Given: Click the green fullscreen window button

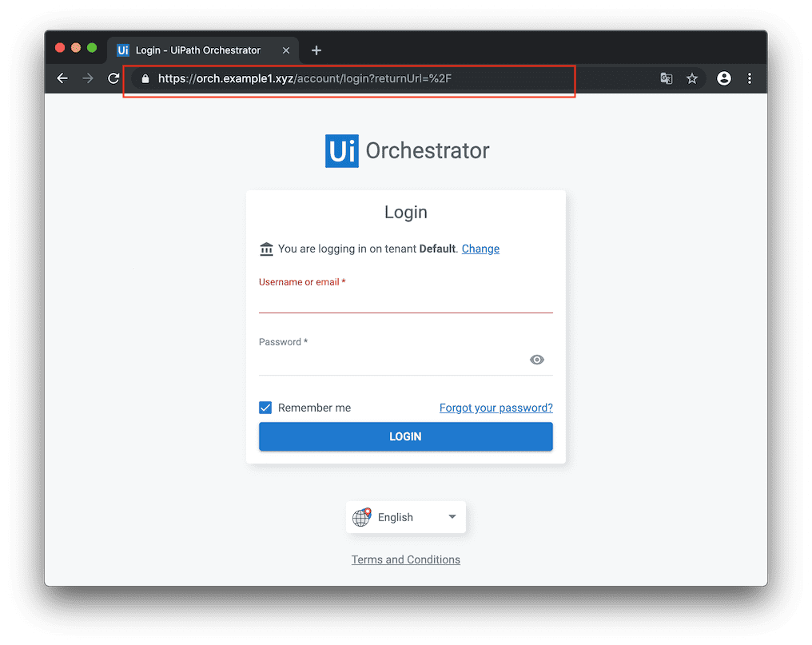Looking at the screenshot, I should (x=92, y=48).
